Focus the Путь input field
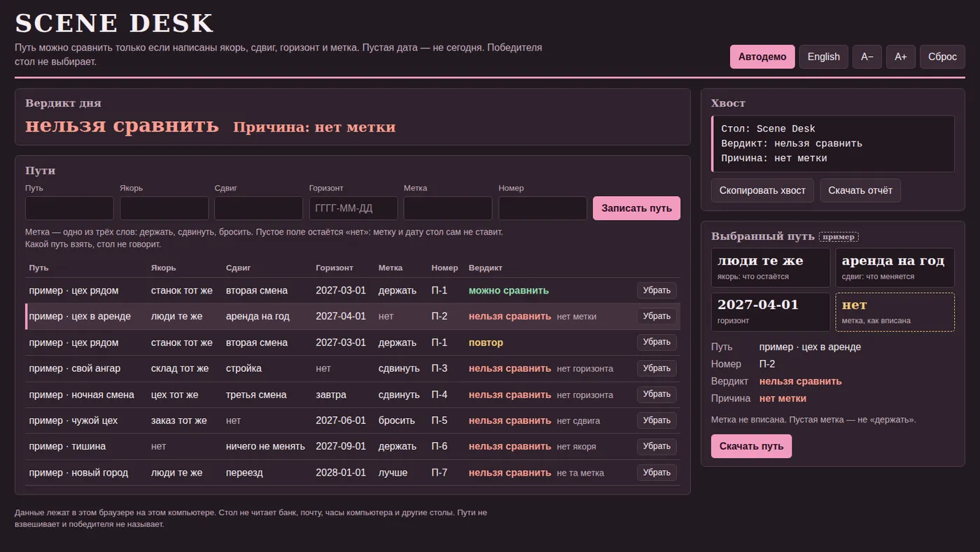This screenshot has width=980, height=552. (69, 208)
